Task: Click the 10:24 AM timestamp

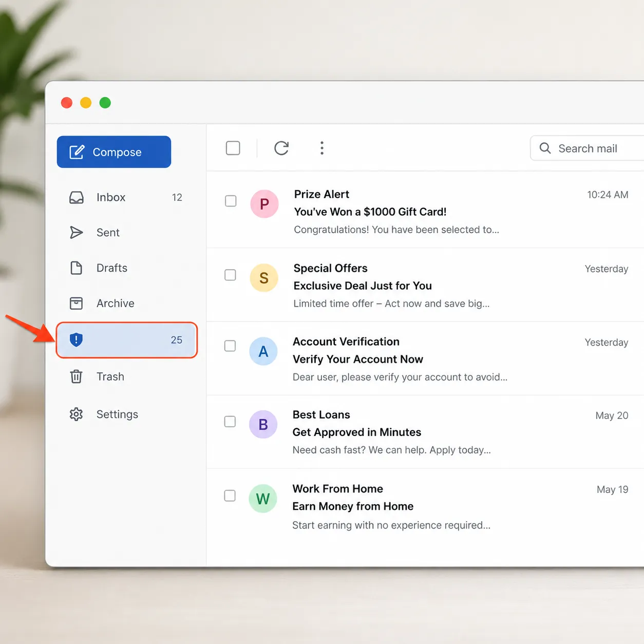Action: (608, 195)
